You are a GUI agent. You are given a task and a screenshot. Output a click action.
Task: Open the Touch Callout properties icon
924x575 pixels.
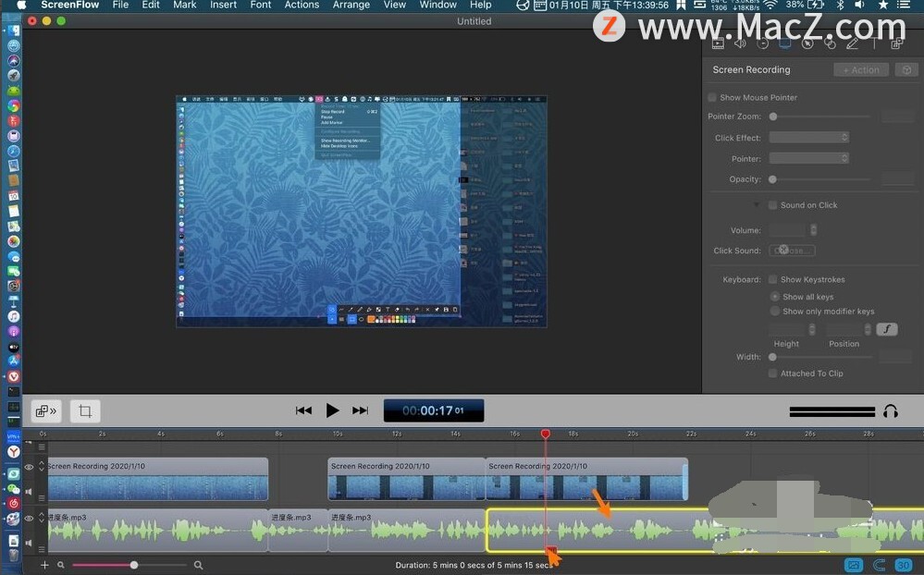coord(830,43)
